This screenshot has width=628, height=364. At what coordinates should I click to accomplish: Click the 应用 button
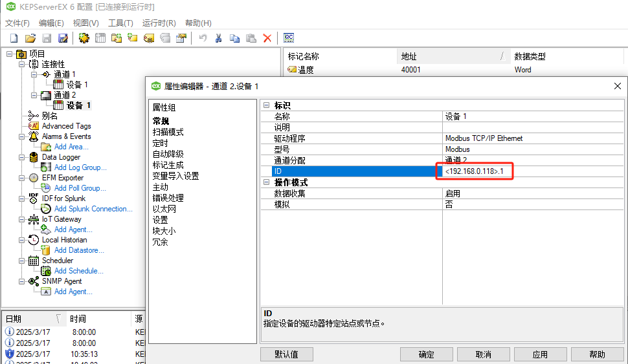[541, 354]
